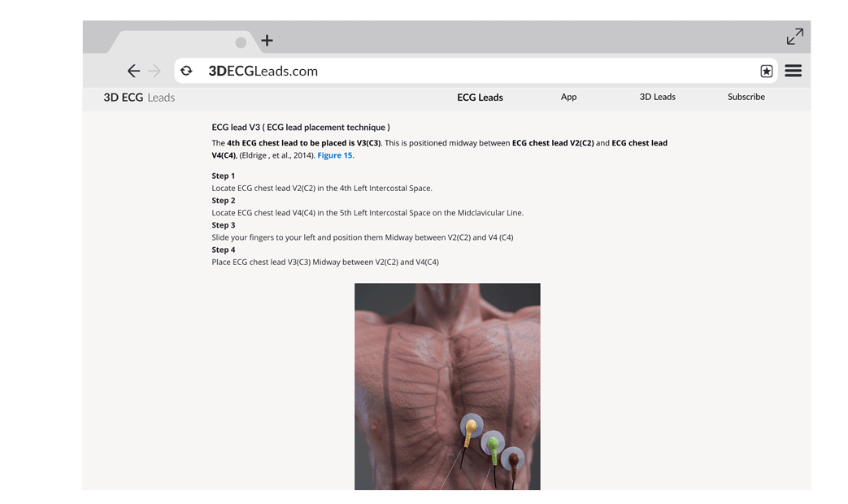Click the 3D ECG Leads site logo
Screen dimensions: 848x504
(x=139, y=98)
